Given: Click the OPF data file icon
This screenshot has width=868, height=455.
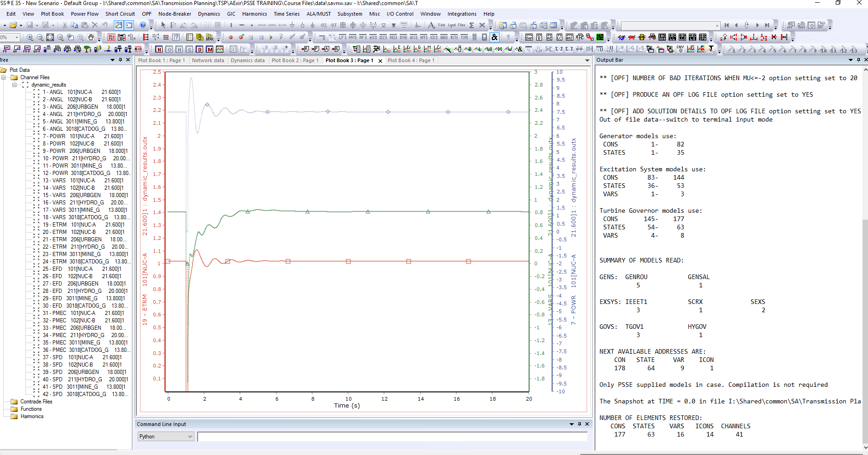Looking at the screenshot, I should tap(424, 37).
